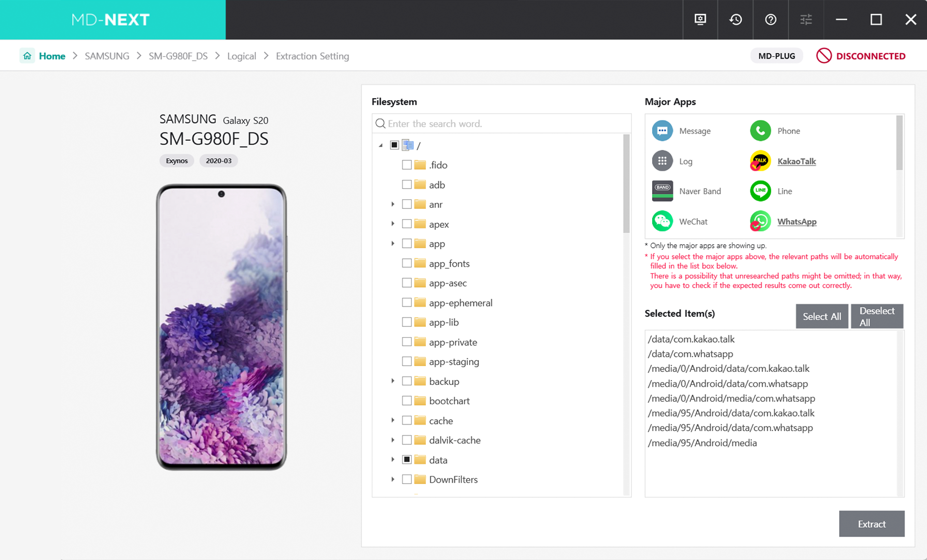
Task: Check the app-private folder checkbox
Action: pyautogui.click(x=407, y=342)
